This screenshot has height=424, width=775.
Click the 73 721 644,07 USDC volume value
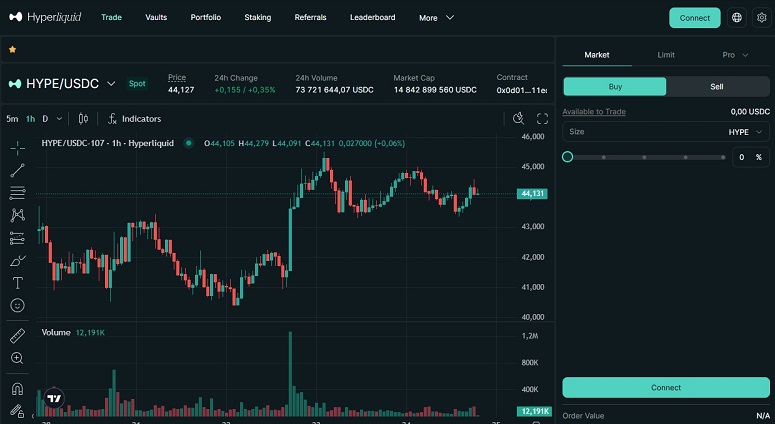click(x=335, y=90)
